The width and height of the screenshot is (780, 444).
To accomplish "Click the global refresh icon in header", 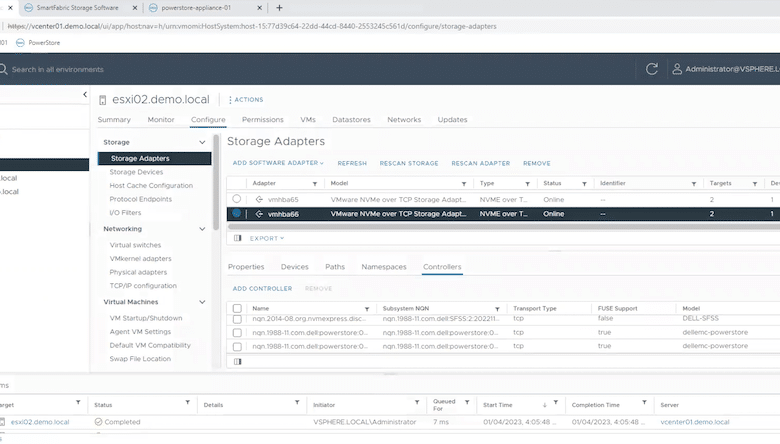I will [x=652, y=69].
